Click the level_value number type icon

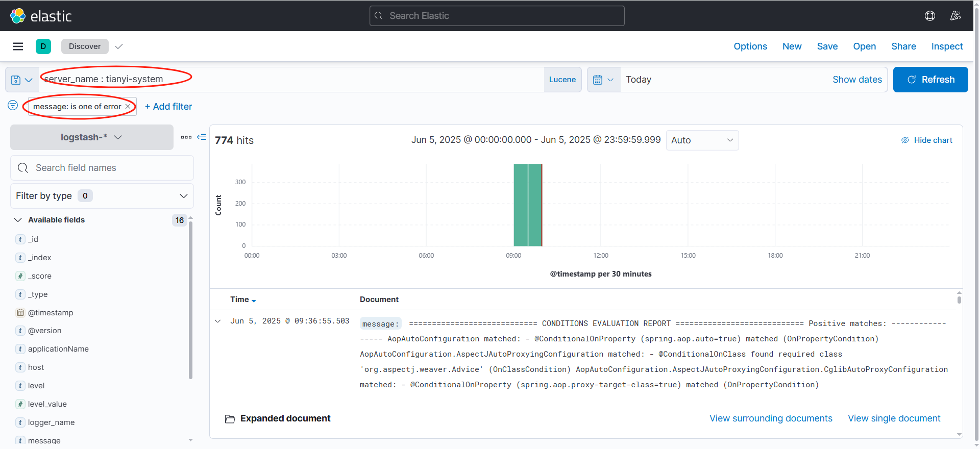(20, 404)
